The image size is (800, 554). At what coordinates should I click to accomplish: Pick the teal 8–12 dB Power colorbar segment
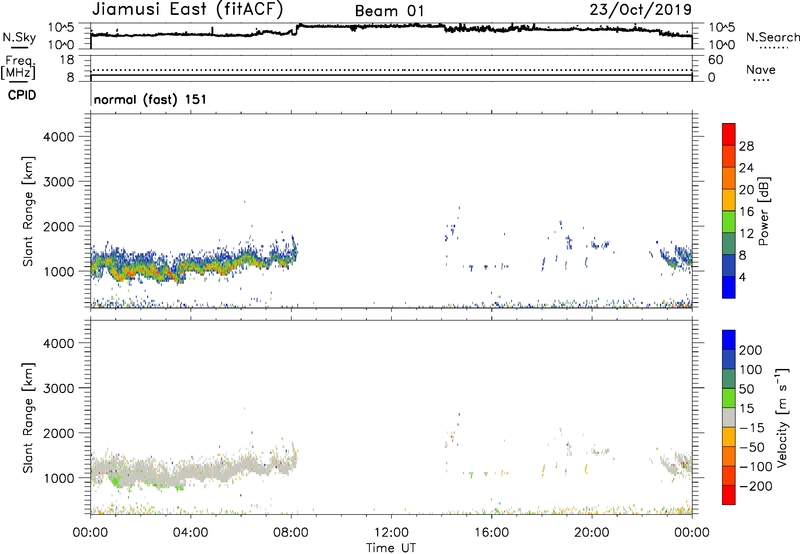click(x=729, y=244)
